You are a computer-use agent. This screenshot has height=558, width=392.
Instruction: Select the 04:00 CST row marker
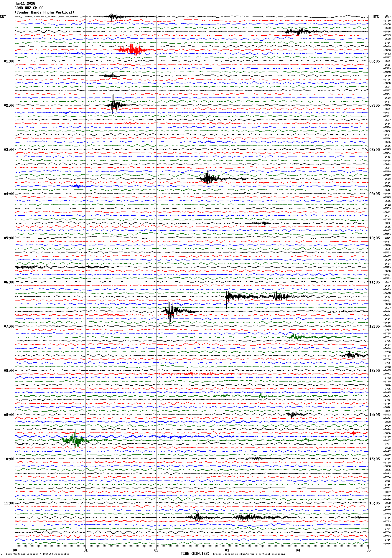pyautogui.click(x=9, y=194)
